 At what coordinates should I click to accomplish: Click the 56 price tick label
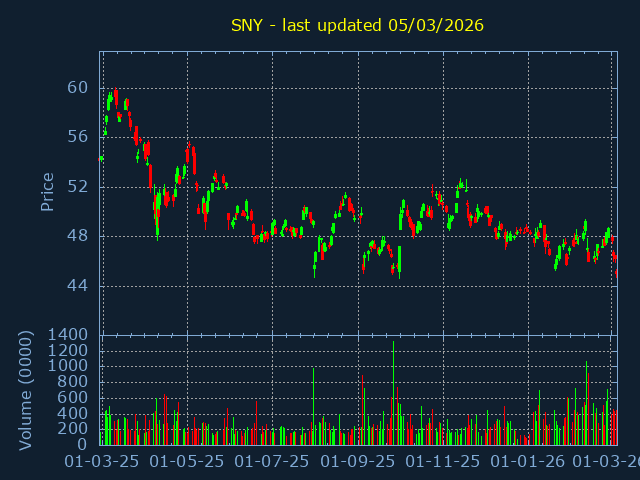pos(78,137)
